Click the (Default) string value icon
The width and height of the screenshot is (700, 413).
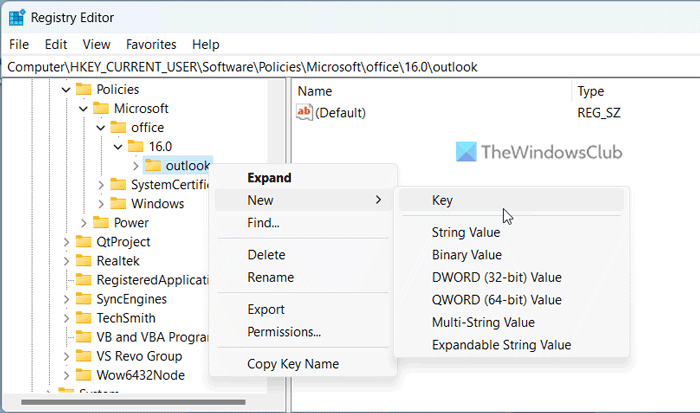coord(304,112)
